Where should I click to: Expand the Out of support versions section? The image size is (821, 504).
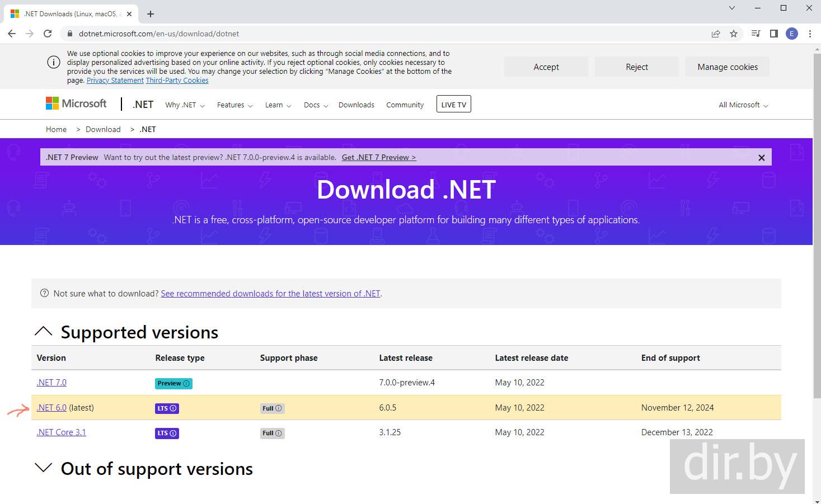[43, 468]
